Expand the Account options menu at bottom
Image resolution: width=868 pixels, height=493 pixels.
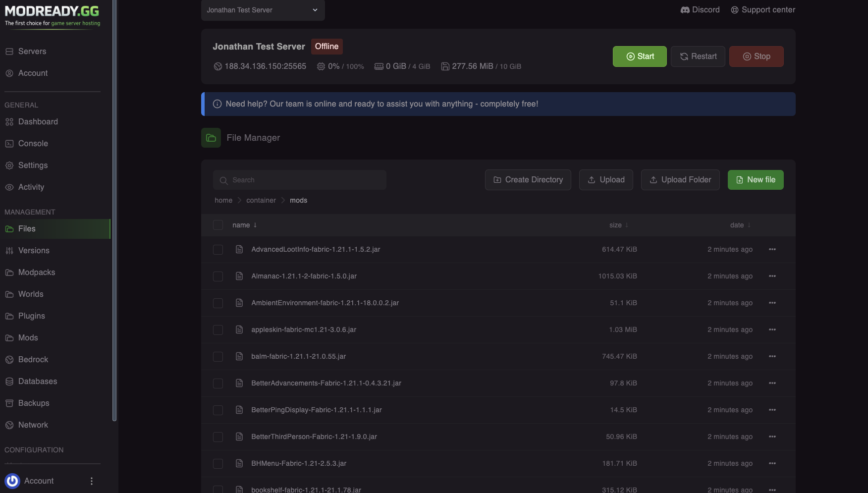point(91,481)
